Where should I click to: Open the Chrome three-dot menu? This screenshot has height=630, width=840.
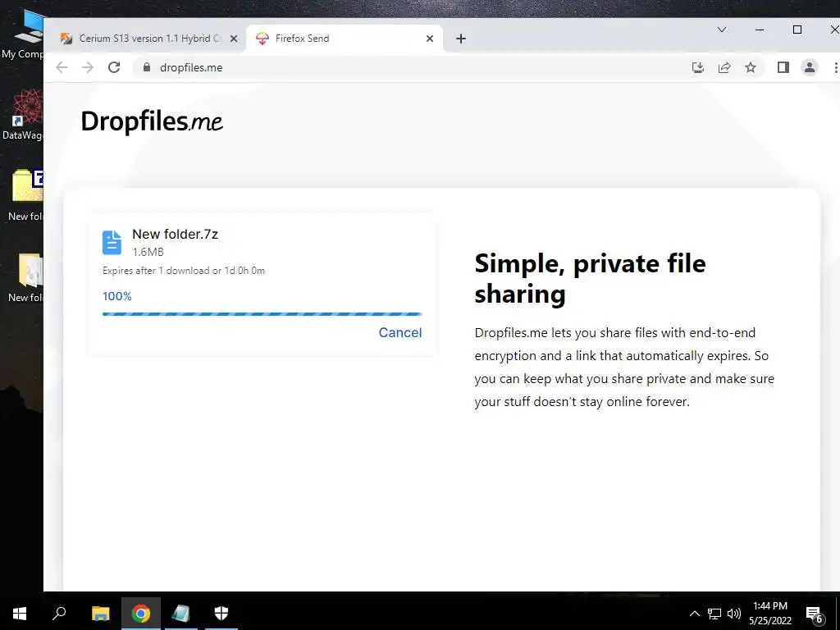[x=835, y=67]
